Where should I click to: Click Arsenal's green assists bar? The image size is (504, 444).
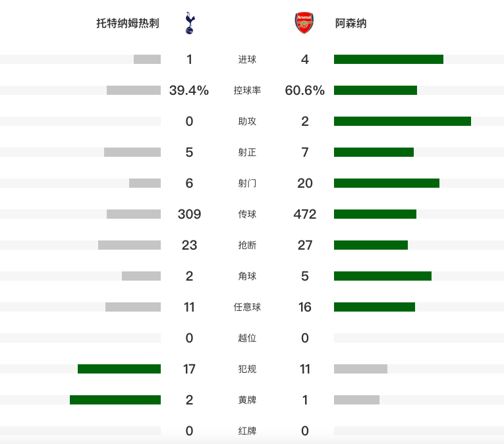[402, 121]
